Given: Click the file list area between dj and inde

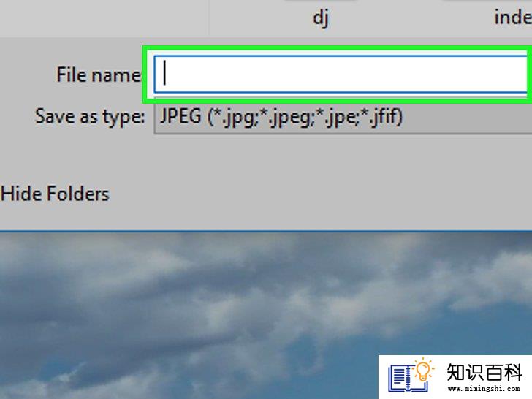Looking at the screenshot, I should 411,18.
